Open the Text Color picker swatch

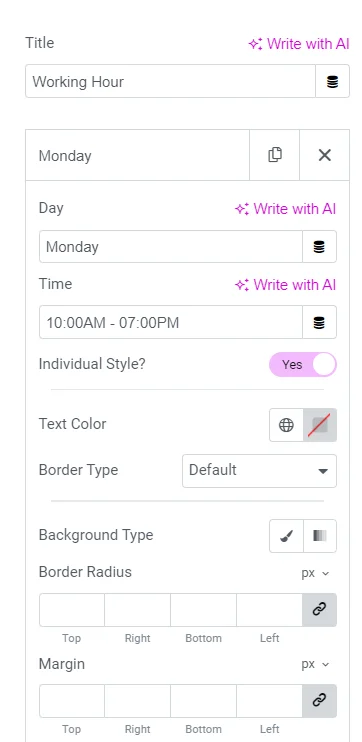tap(320, 425)
